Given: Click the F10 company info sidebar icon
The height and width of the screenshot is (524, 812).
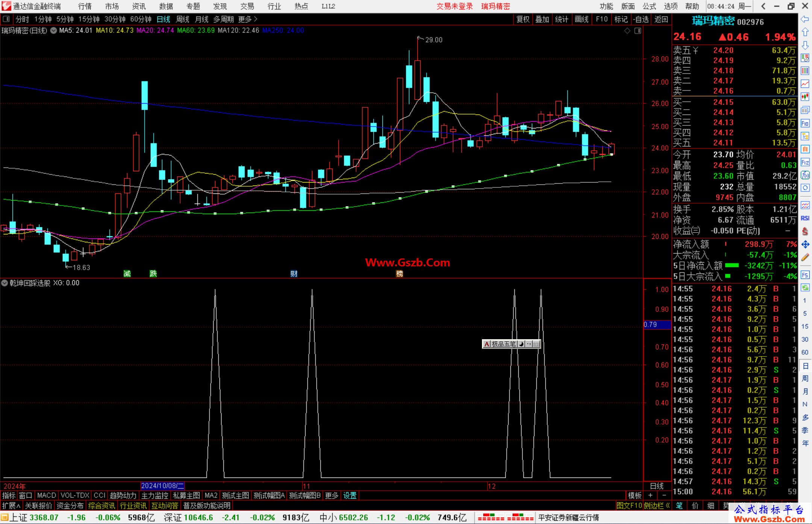Looking at the screenshot, I should tap(805, 123).
